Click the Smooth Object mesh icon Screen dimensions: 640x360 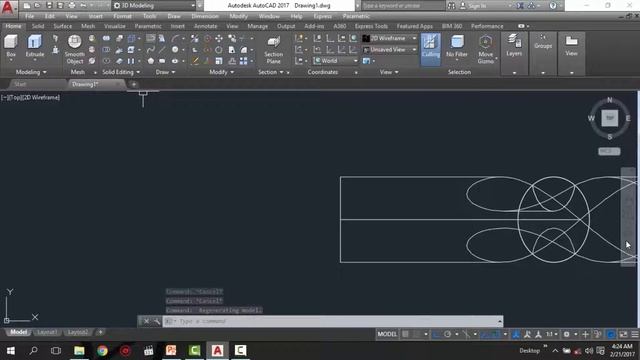pyautogui.click(x=75, y=42)
